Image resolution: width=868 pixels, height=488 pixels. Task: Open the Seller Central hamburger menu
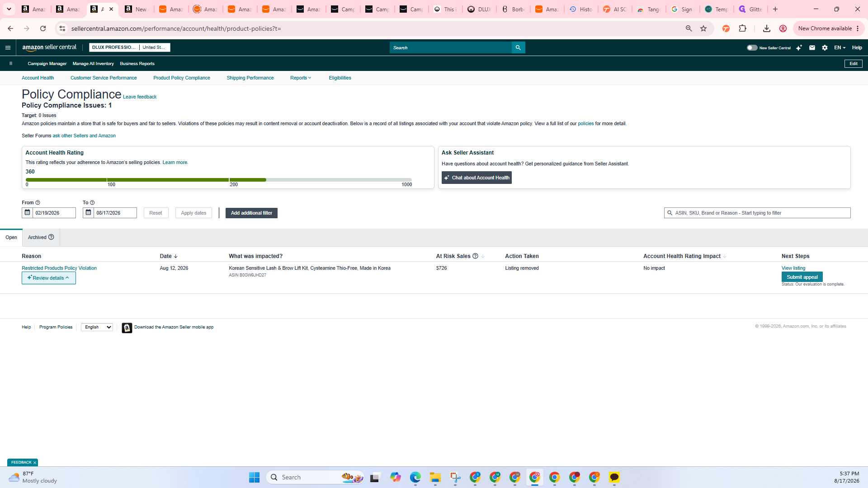click(x=8, y=47)
